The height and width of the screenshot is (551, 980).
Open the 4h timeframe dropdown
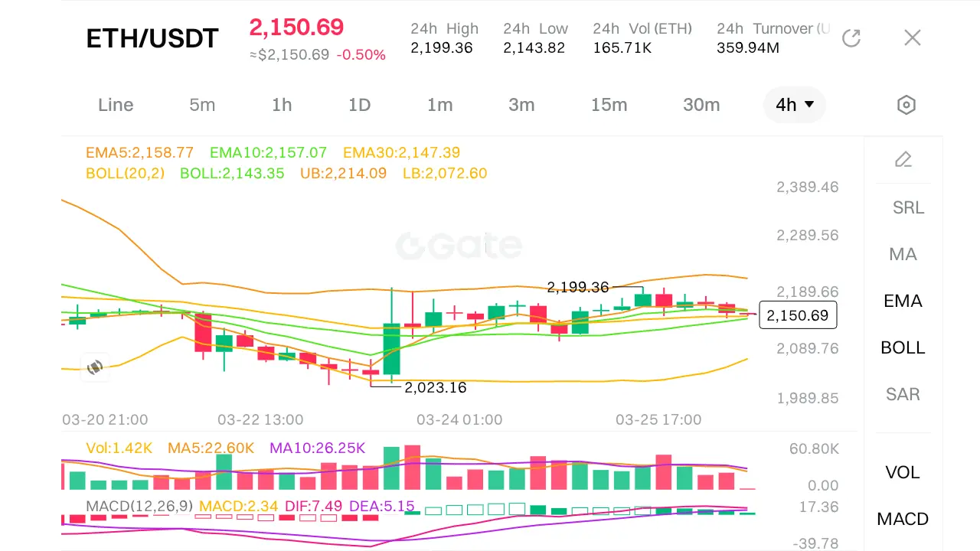click(795, 105)
